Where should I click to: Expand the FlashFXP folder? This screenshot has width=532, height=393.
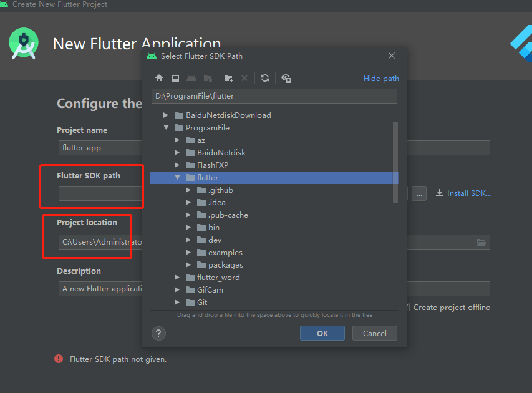tap(177, 165)
